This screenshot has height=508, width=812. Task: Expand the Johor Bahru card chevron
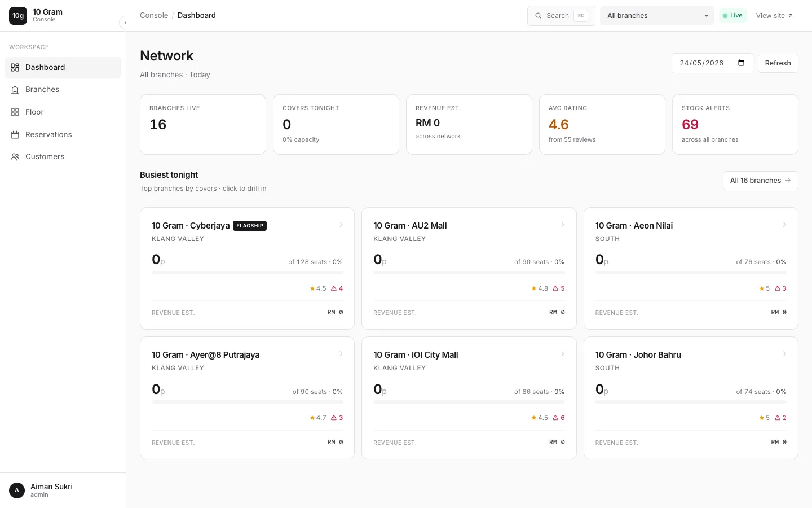784,354
